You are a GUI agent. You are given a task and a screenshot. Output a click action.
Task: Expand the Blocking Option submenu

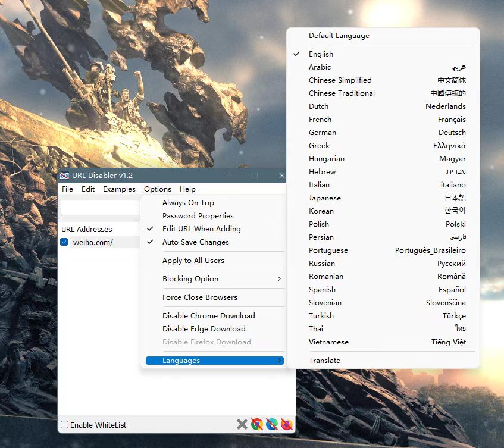[214, 279]
